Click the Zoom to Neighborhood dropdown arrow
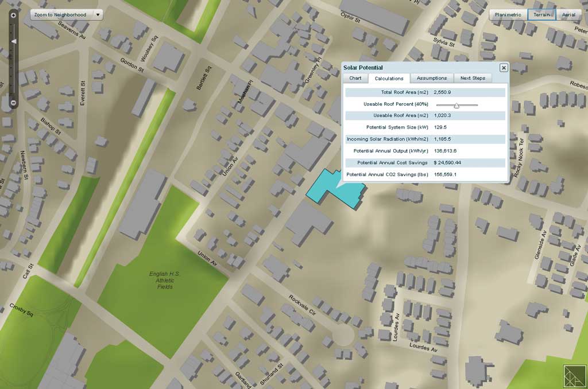The width and height of the screenshot is (588, 389). tap(98, 14)
